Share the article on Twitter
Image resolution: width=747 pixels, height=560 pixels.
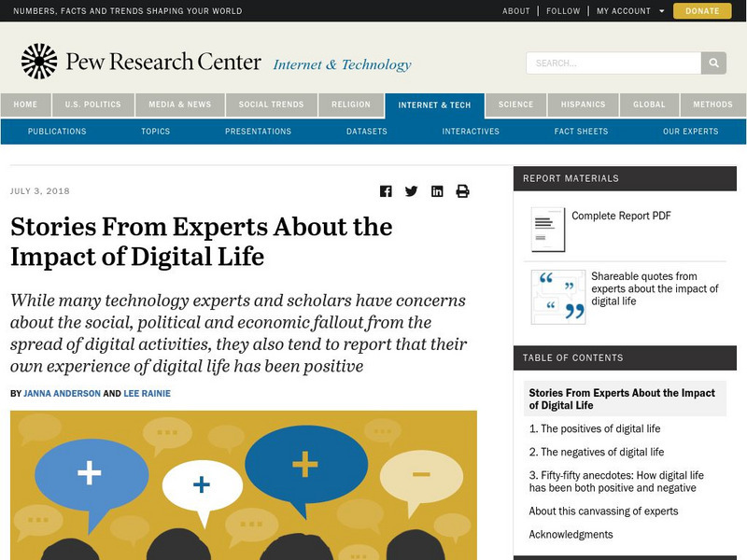[x=411, y=191]
